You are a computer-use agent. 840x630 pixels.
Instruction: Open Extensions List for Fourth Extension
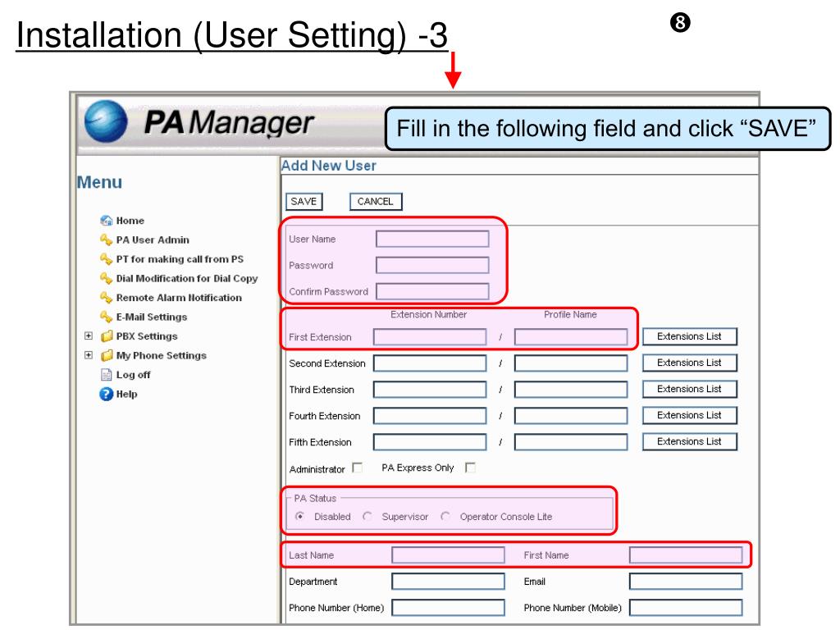689,415
